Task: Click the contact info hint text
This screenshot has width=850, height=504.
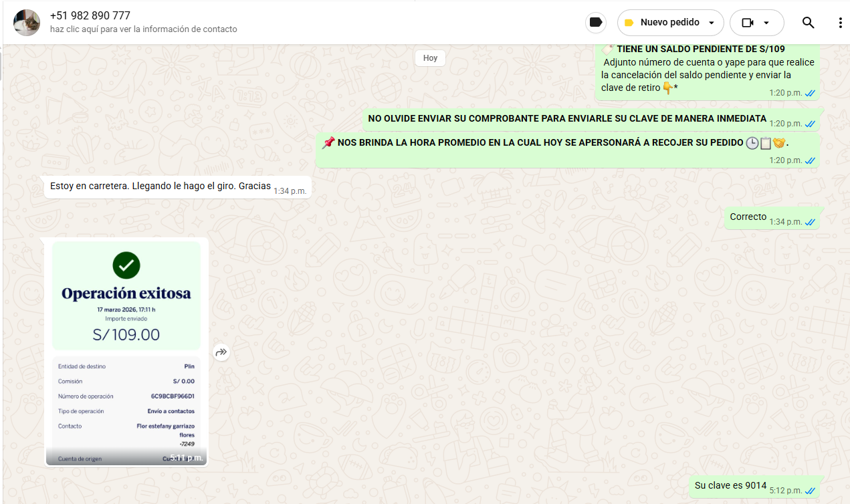Action: [x=143, y=29]
